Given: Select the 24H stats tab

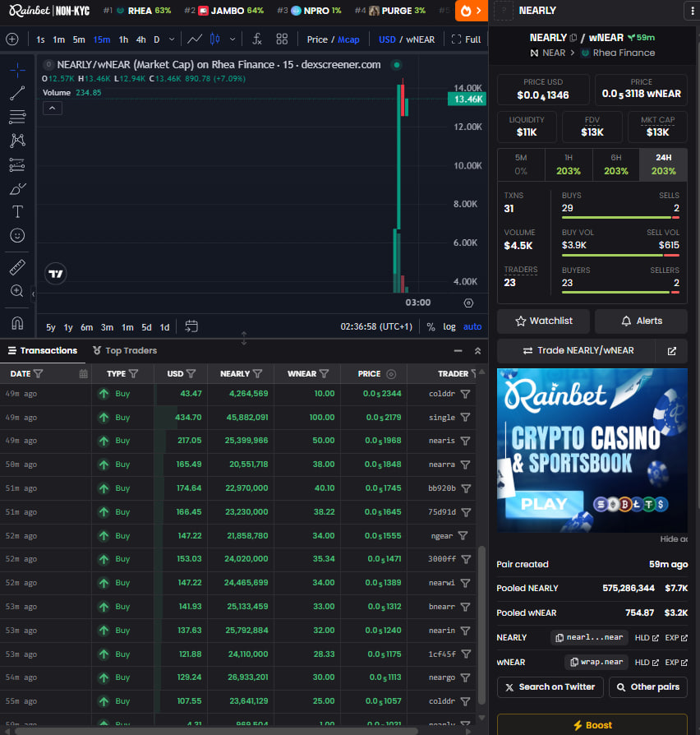Looking at the screenshot, I should 664,164.
